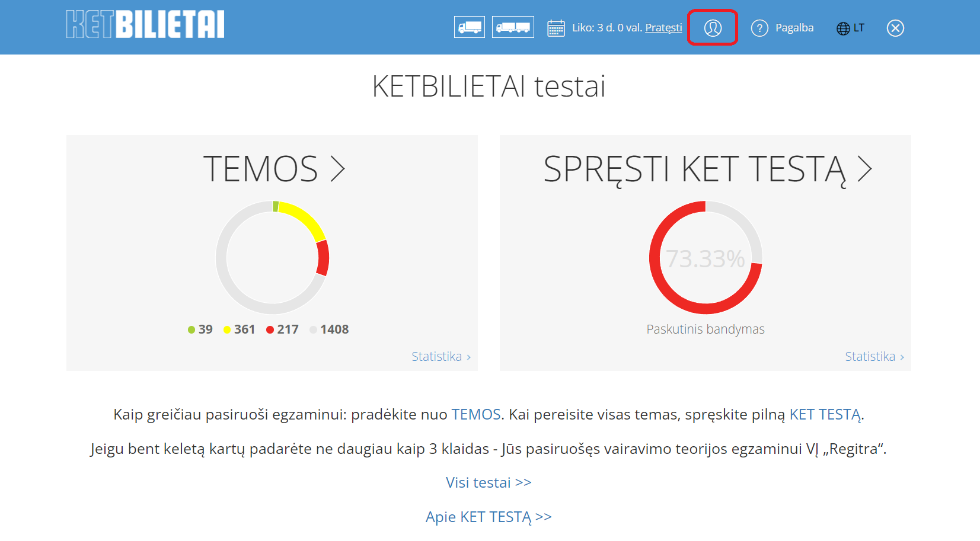Select the single truck category icon
The height and width of the screenshot is (541, 980).
pyautogui.click(x=469, y=27)
